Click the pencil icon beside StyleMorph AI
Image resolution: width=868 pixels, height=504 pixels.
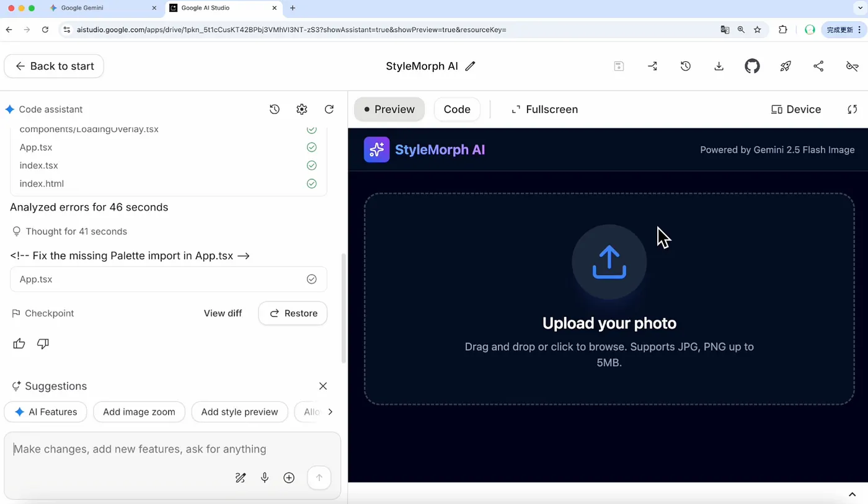tap(470, 66)
